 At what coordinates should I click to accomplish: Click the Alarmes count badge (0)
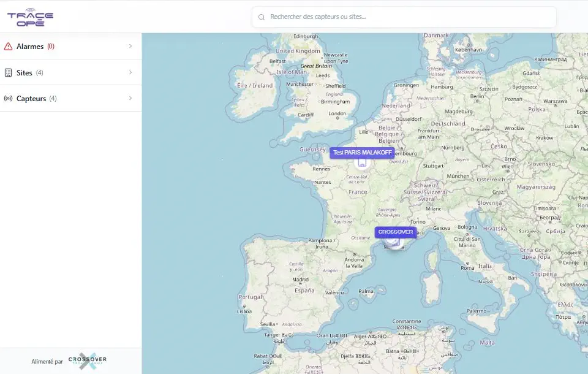tap(51, 47)
